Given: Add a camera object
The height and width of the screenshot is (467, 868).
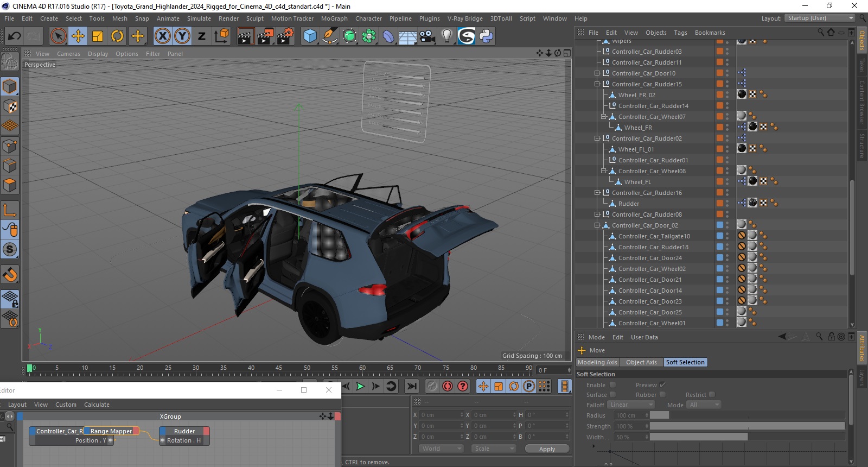Looking at the screenshot, I should [x=427, y=36].
